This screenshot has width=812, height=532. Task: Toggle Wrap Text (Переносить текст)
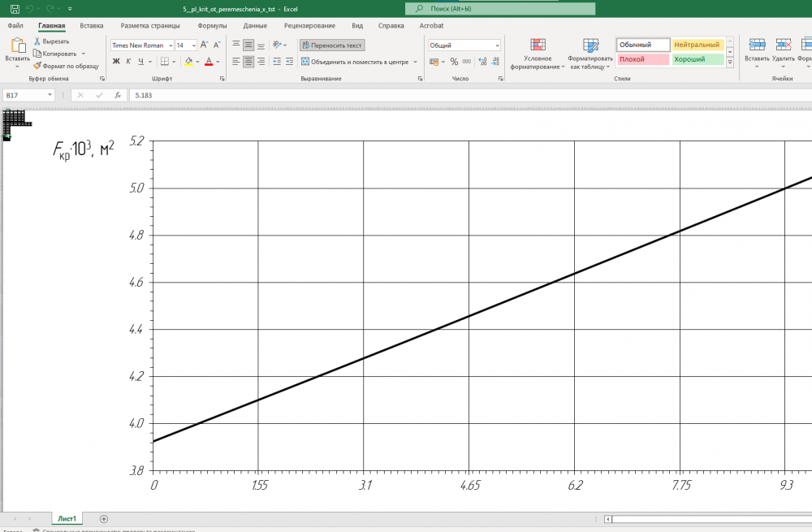tap(331, 45)
